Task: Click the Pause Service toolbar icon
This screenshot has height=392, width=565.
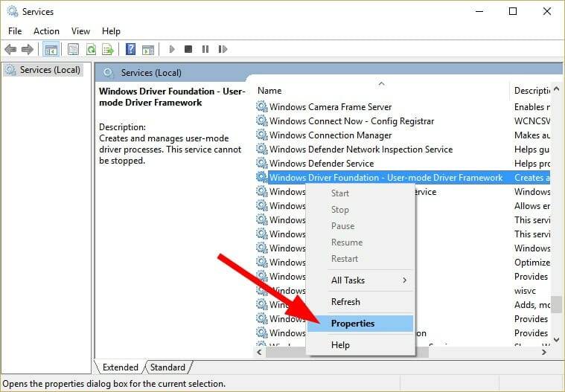Action: (205, 49)
